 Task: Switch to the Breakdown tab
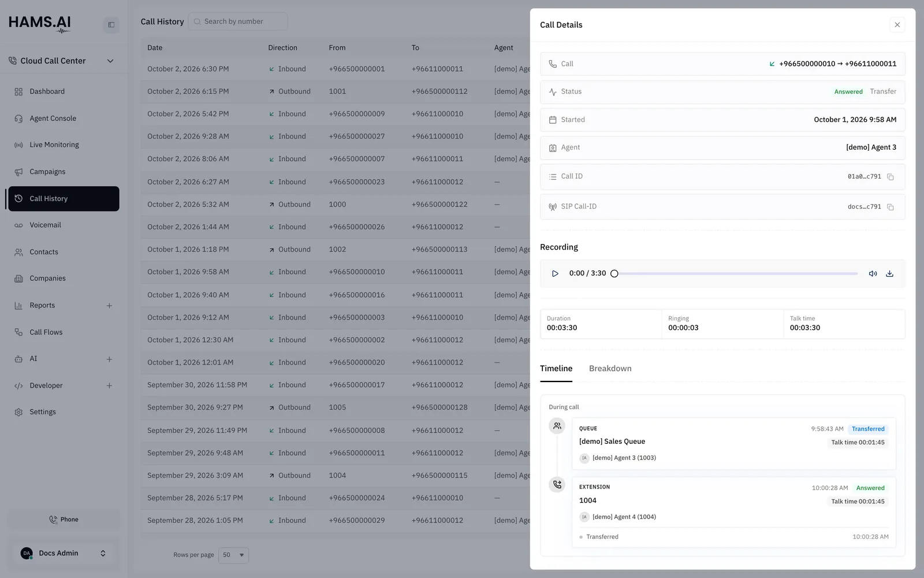[610, 369]
